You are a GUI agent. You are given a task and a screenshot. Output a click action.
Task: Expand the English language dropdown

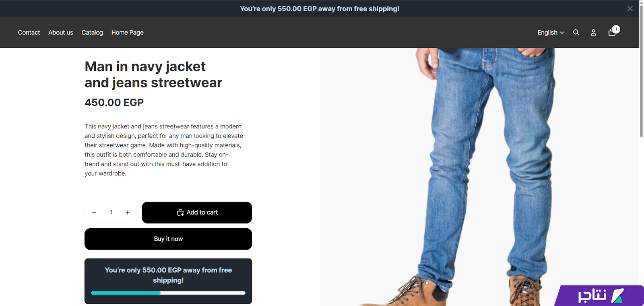pos(551,33)
